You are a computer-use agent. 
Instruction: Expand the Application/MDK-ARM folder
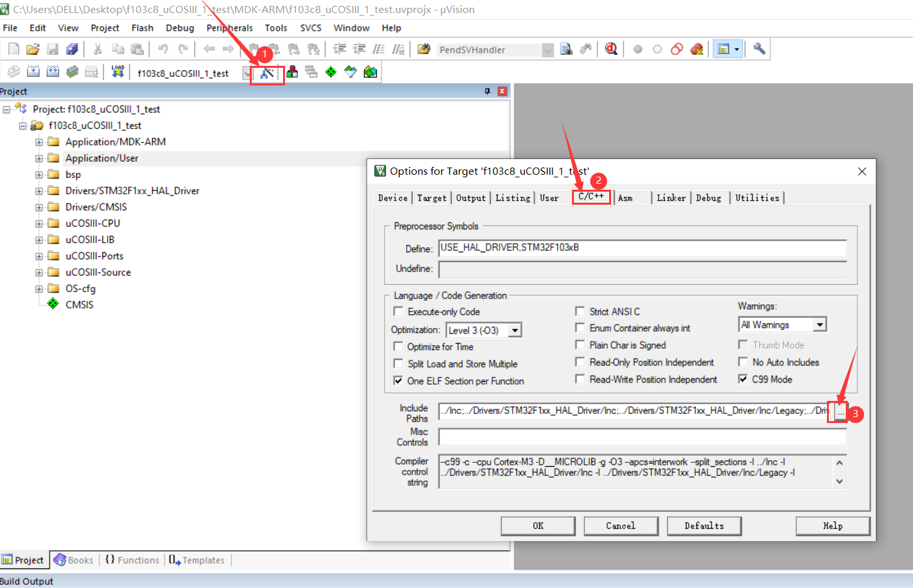coord(39,142)
